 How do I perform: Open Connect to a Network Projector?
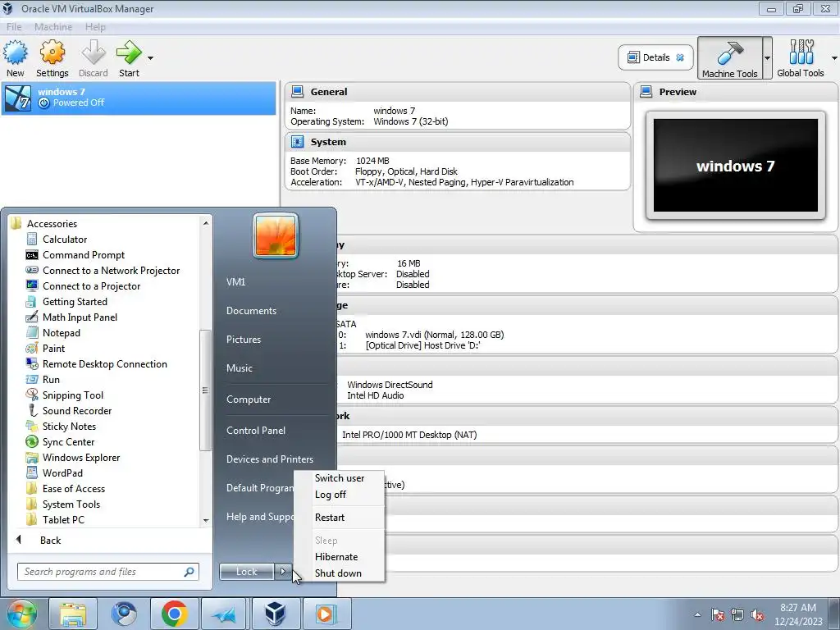(x=111, y=271)
